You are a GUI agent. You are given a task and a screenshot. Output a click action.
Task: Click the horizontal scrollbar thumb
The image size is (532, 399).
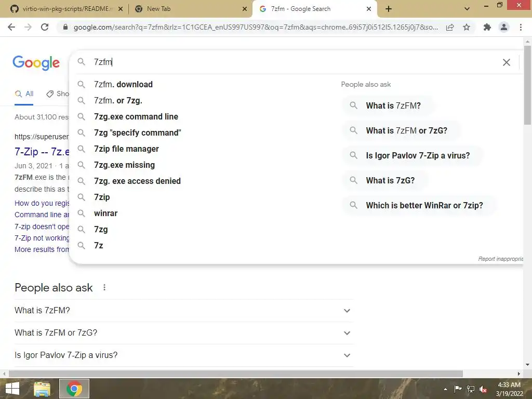tap(236, 374)
